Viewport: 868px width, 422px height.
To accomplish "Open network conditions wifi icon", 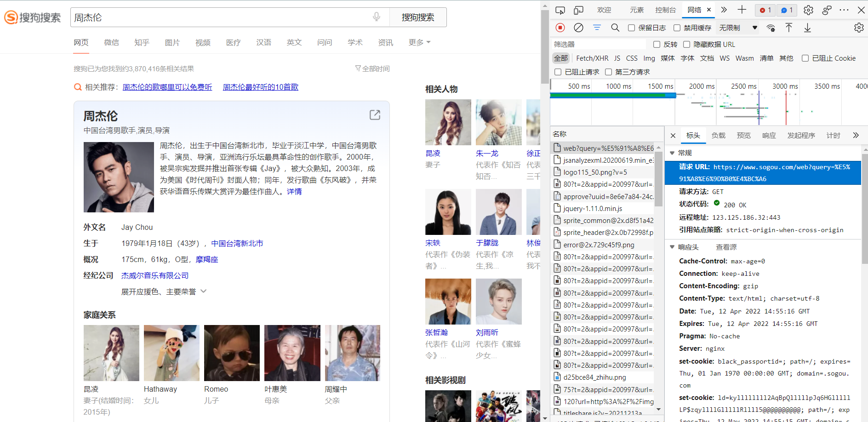I will pyautogui.click(x=771, y=28).
